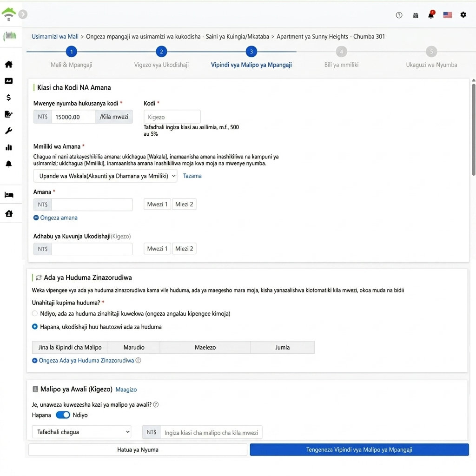
Task: Click Tengeneza Vipindi vya Malipo ya Mpangaji button
Action: coord(359,450)
